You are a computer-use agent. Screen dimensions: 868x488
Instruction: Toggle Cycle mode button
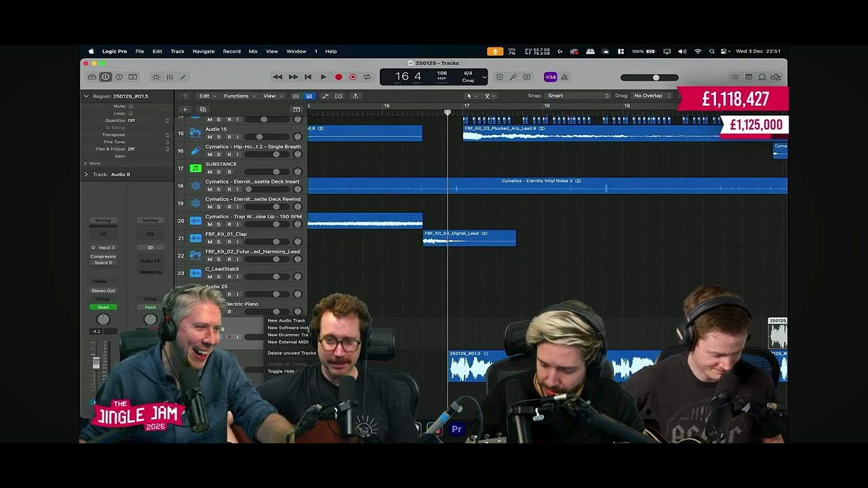pyautogui.click(x=367, y=77)
